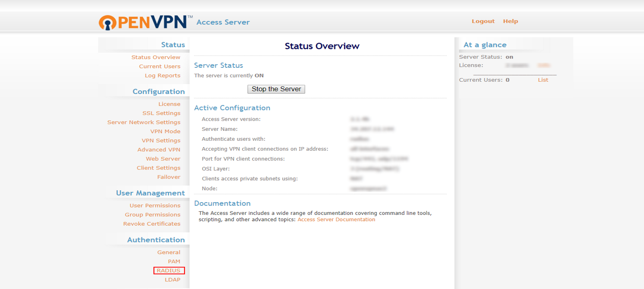Open the License configuration page
This screenshot has height=289, width=644.
coord(169,104)
